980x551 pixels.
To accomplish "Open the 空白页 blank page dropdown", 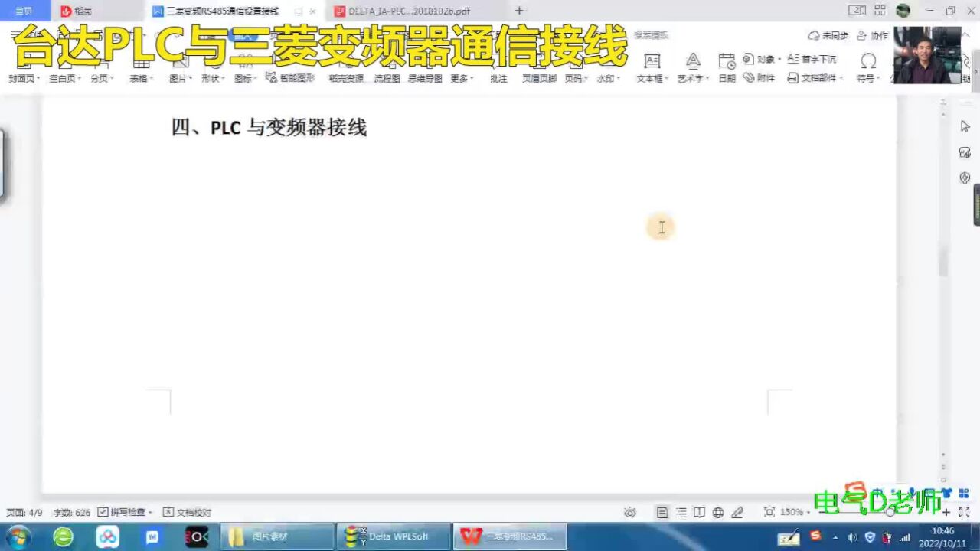I will (65, 78).
